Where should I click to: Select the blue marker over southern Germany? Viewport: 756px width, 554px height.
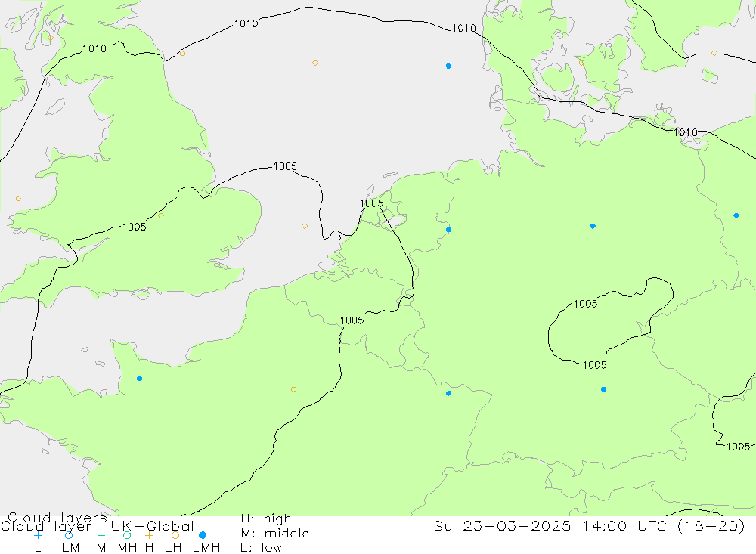click(x=603, y=389)
